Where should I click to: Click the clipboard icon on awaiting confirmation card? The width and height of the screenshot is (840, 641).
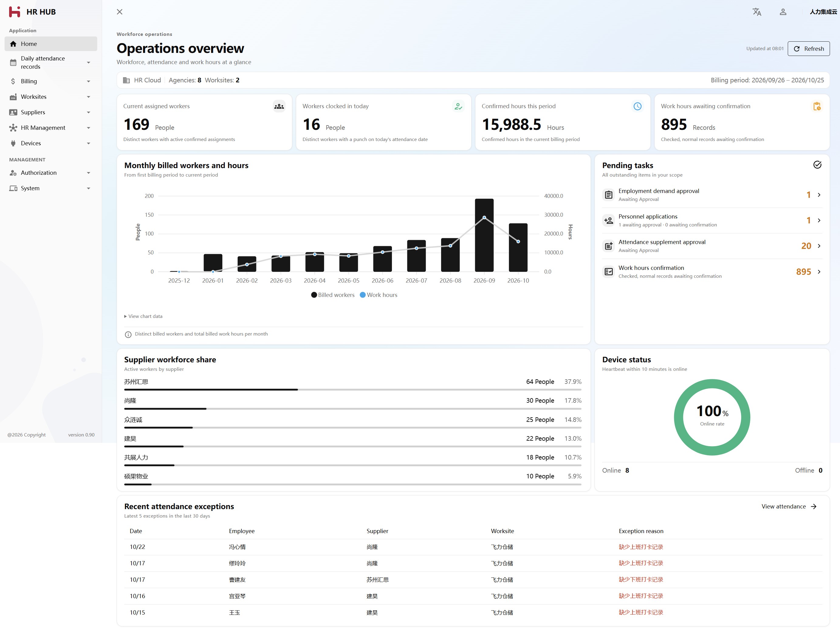click(816, 106)
